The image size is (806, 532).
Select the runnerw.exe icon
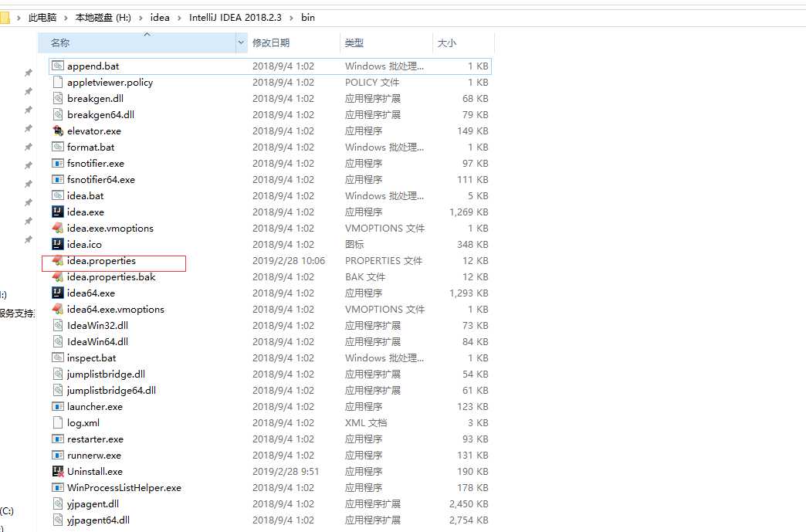pos(58,456)
